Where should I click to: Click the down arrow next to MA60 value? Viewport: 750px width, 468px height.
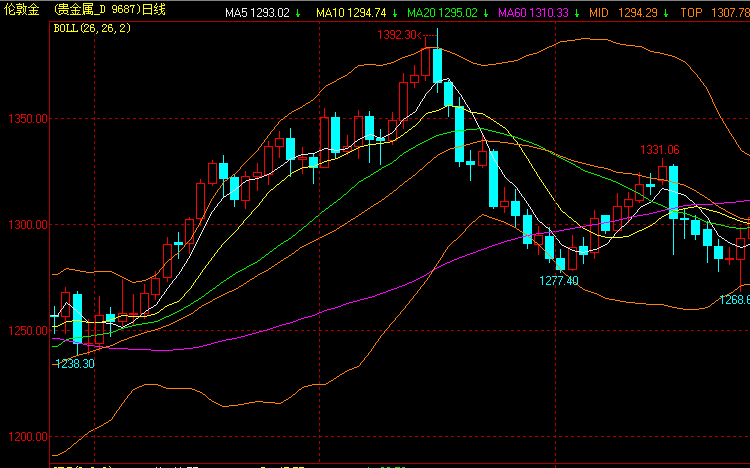(x=577, y=13)
